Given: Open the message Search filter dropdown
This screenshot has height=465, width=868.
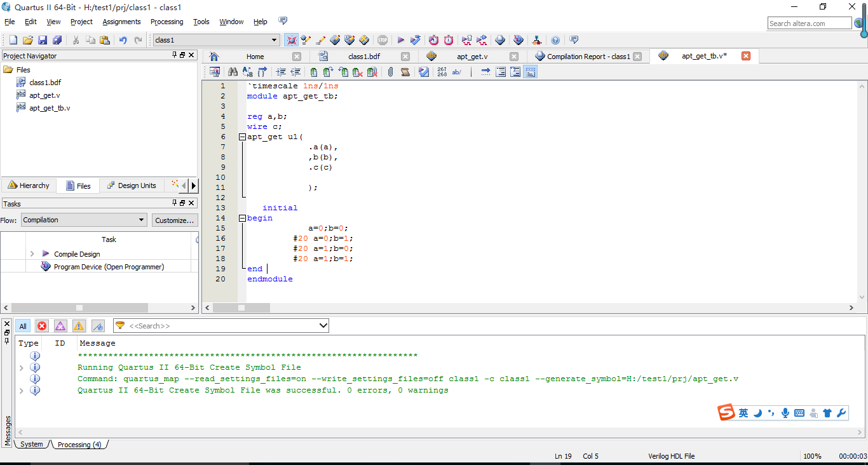Looking at the screenshot, I should [x=323, y=326].
